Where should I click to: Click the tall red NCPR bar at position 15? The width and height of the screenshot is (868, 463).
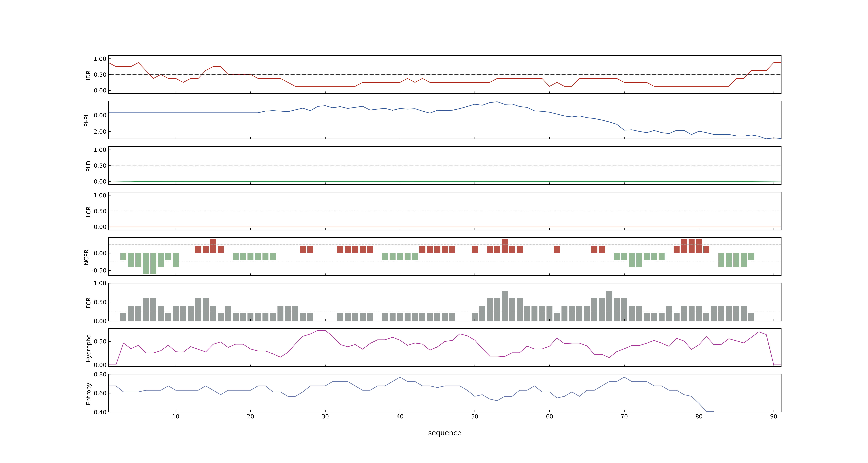213,246
